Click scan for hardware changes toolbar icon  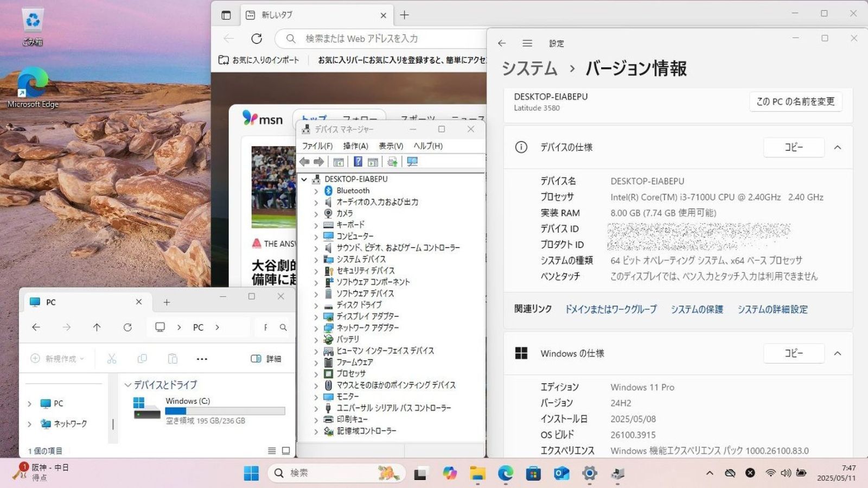pyautogui.click(x=392, y=162)
